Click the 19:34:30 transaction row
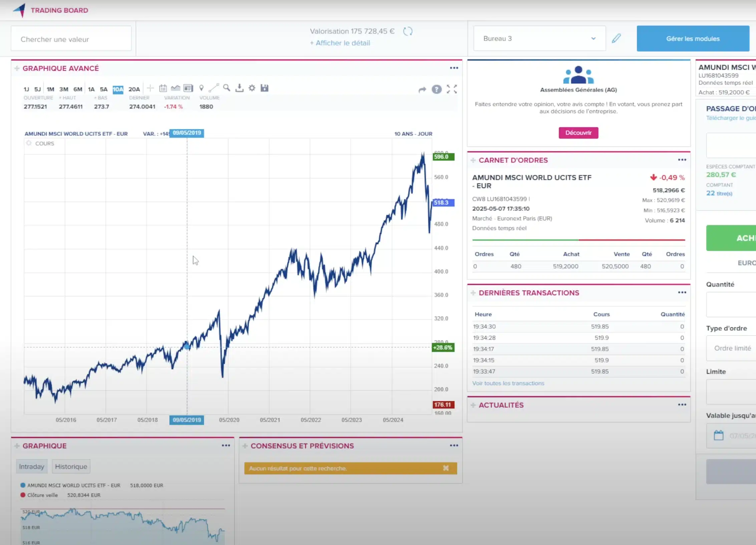The width and height of the screenshot is (756, 545). click(x=579, y=327)
